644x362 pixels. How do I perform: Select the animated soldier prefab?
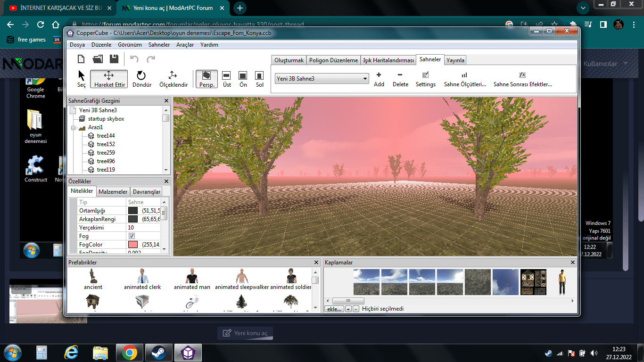point(291,280)
